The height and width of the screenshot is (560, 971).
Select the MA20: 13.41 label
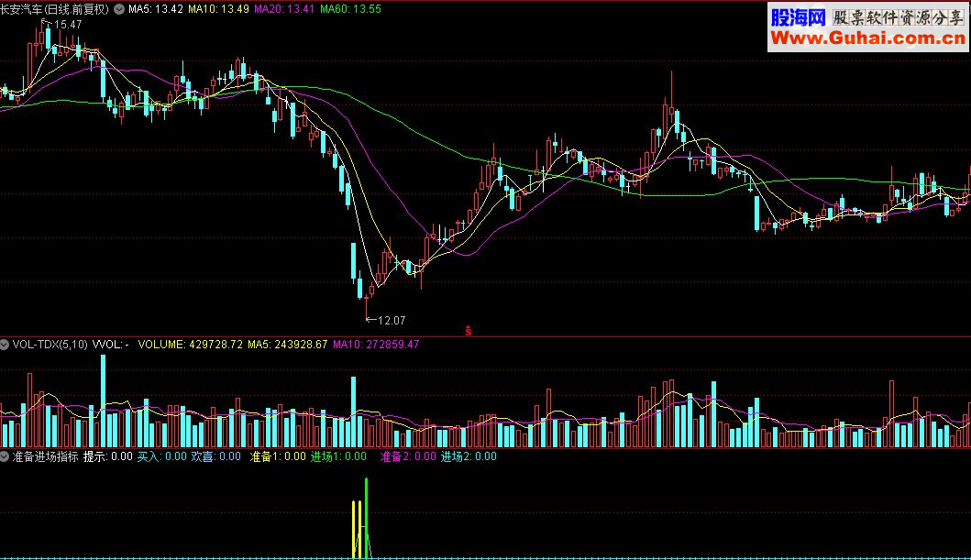[284, 9]
